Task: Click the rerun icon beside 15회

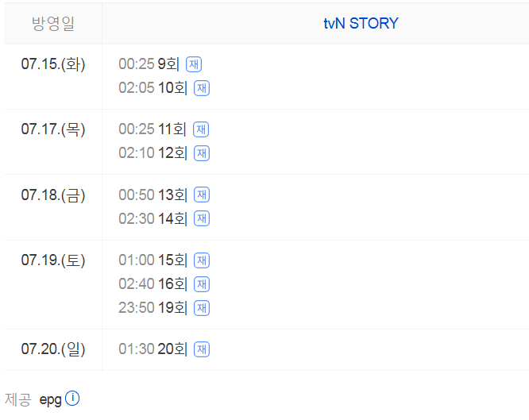Action: (202, 260)
